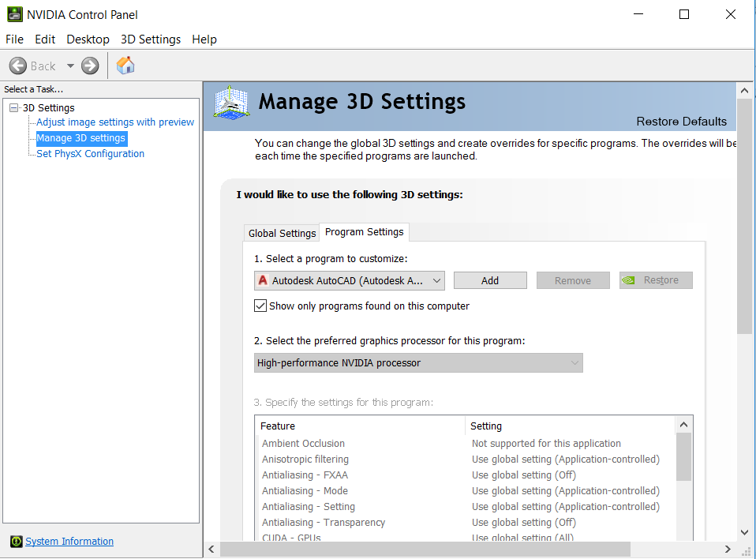Toggle 'Show only programs found on this computer'
Screen dimensions: 756x559
pyautogui.click(x=260, y=306)
